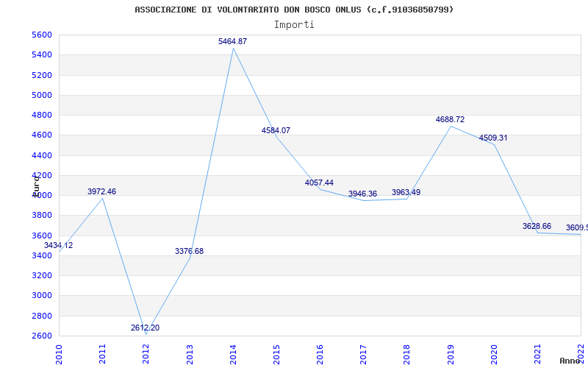The width and height of the screenshot is (588, 368).
Task: Select the 4584.07 data label
Action: [x=276, y=131]
